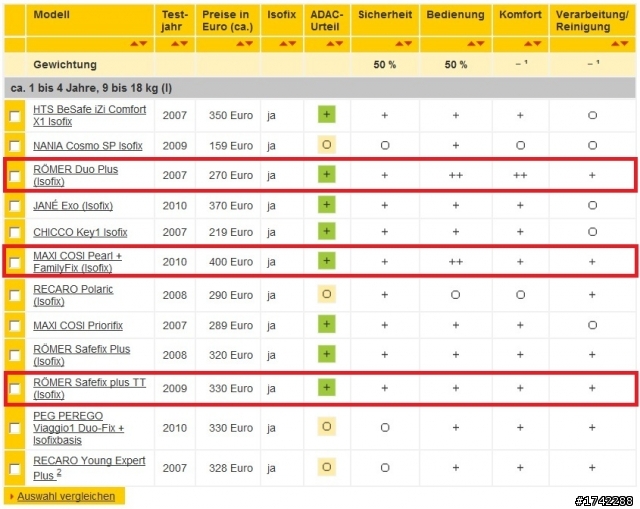The width and height of the screenshot is (640, 509).
Task: Click the Gewichtung row label
Action: click(x=65, y=64)
